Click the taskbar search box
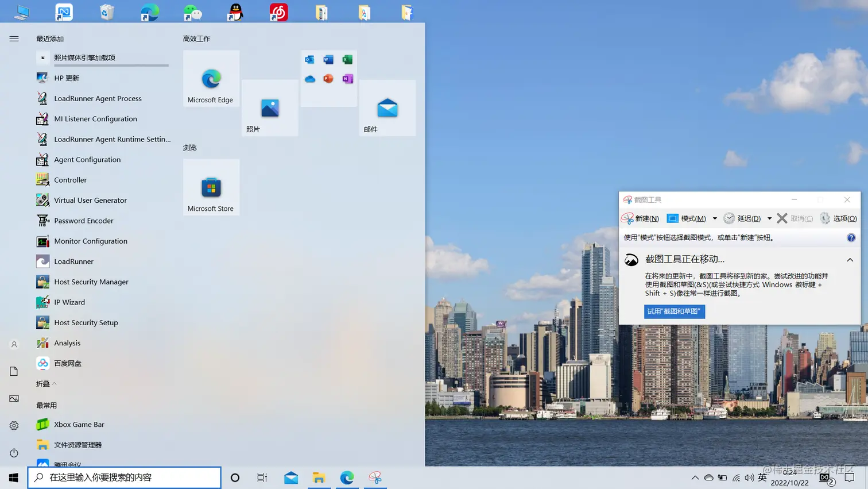This screenshot has height=489, width=868. [125, 478]
